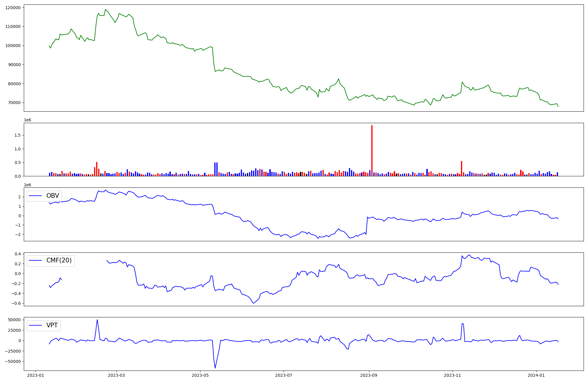Click the 2024-01 x-axis date label
Screen dimensions: 588x382
536,375
